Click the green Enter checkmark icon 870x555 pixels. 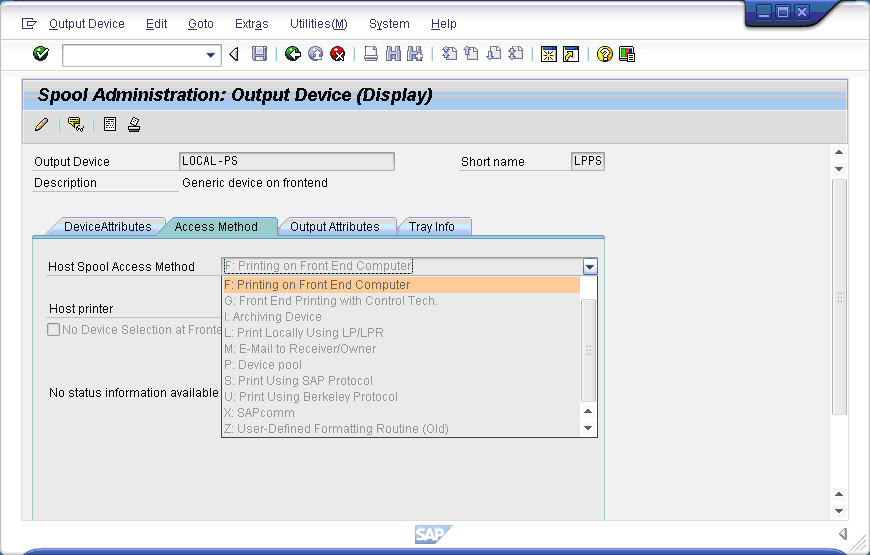click(x=41, y=54)
